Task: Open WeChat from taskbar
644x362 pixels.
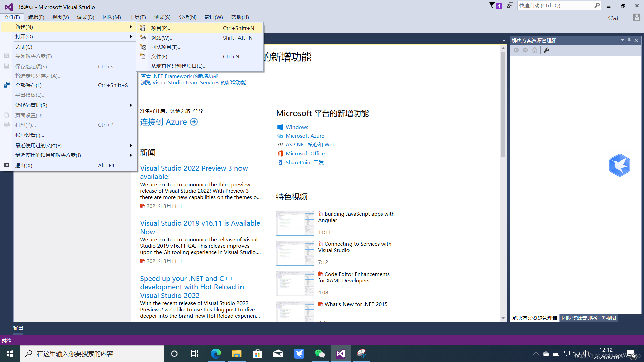Action: click(x=320, y=354)
